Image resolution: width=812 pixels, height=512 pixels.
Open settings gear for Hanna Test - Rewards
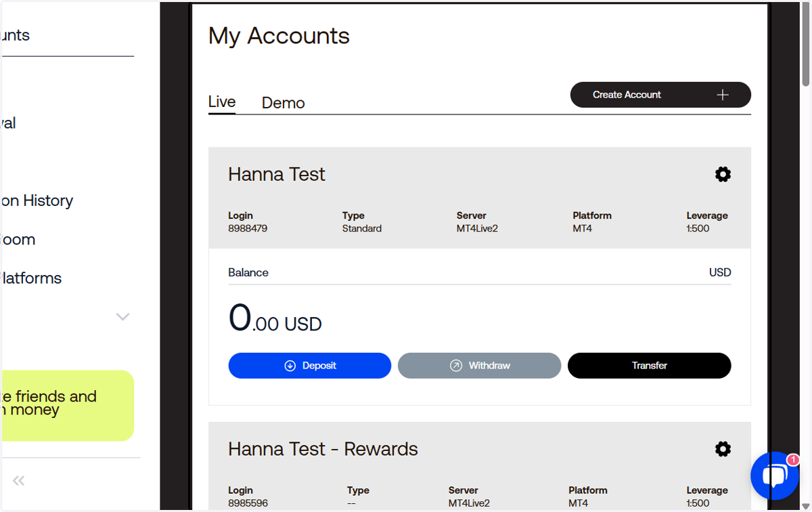pyautogui.click(x=723, y=449)
